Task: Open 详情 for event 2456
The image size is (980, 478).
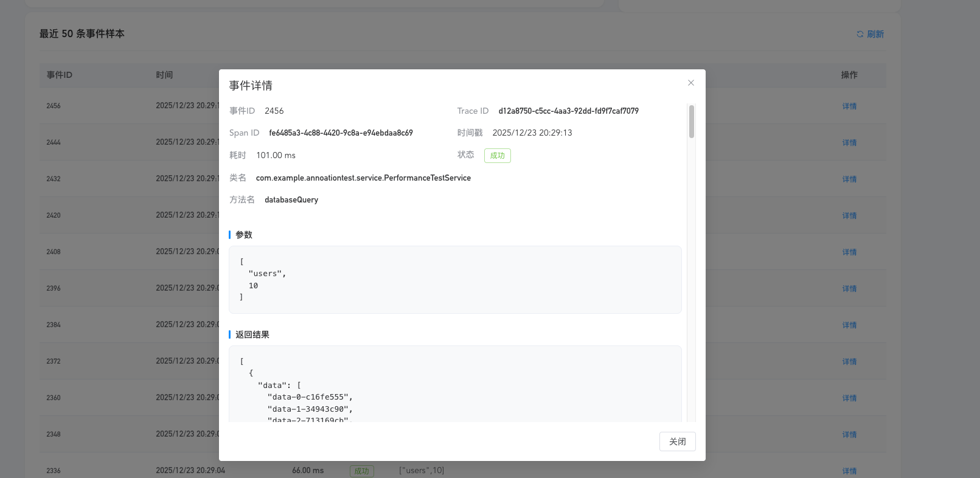Action: click(x=849, y=106)
